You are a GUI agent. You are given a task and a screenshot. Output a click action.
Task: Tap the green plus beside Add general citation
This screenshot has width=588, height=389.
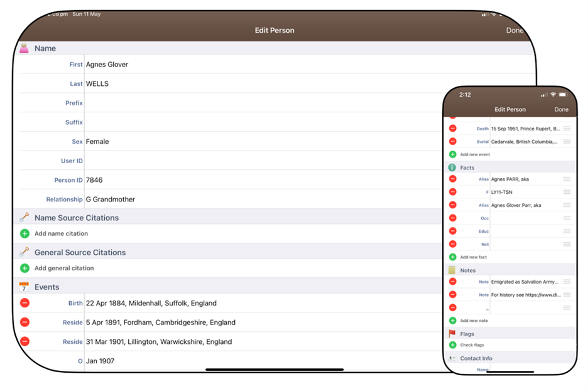pyautogui.click(x=24, y=268)
